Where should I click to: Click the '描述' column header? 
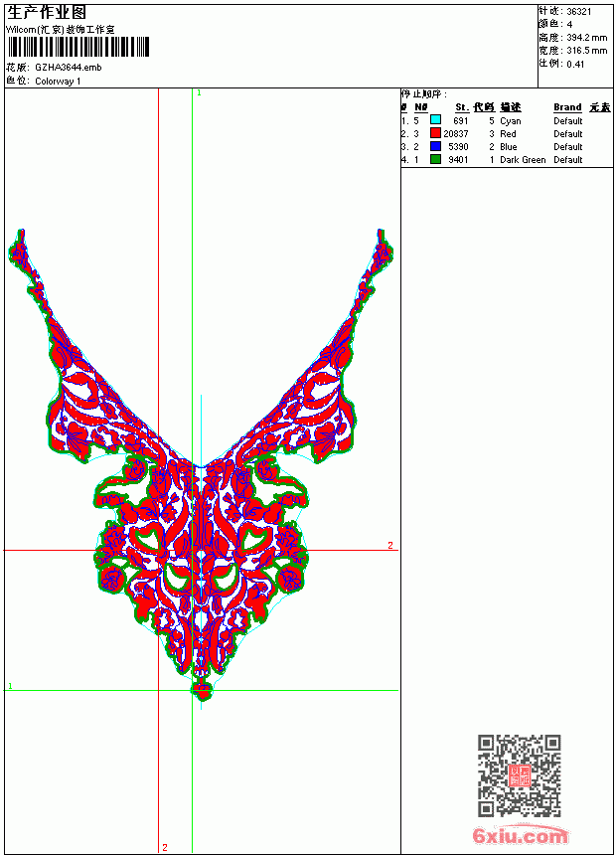point(511,107)
